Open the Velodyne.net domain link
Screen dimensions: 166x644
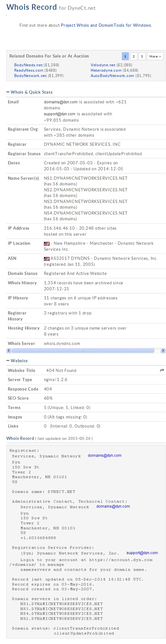coord(103,65)
